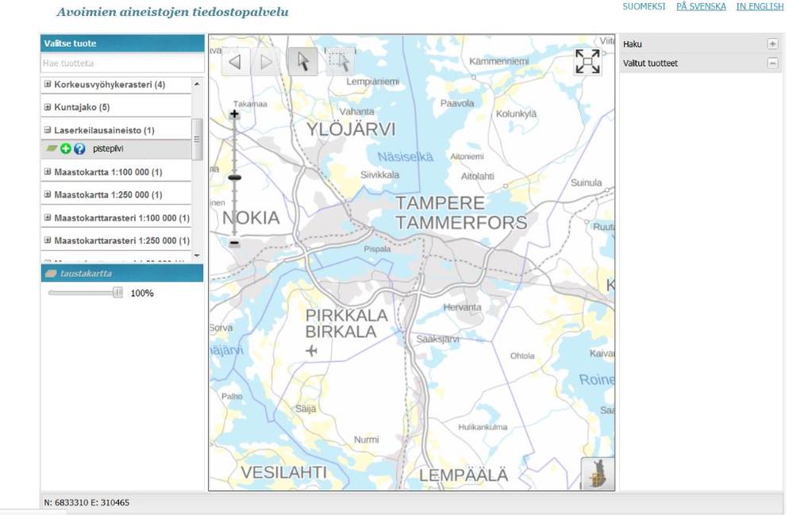The image size is (812, 515).
Task: Click VESILAHTI label on the map
Action: point(284,472)
